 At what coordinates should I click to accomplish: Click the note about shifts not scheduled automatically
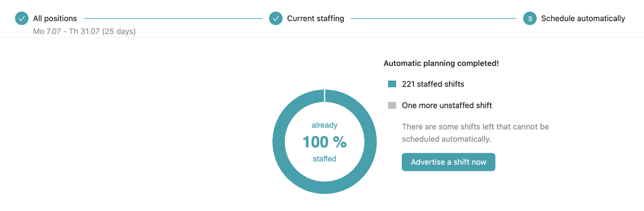475,133
